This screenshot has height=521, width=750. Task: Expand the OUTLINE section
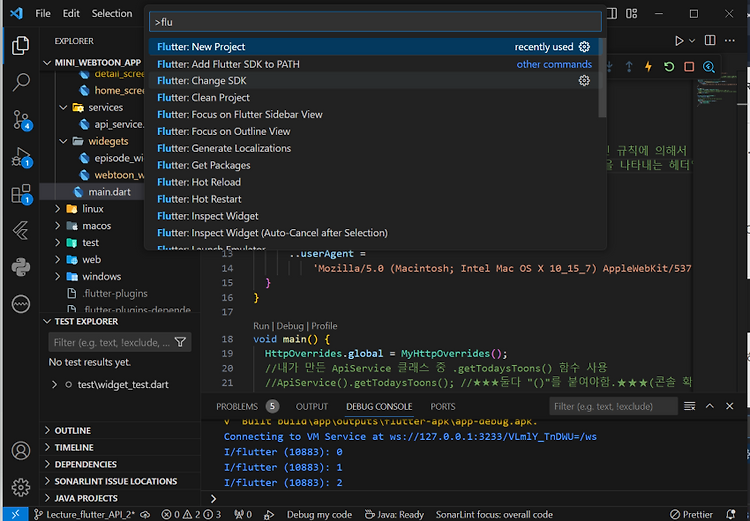point(47,431)
